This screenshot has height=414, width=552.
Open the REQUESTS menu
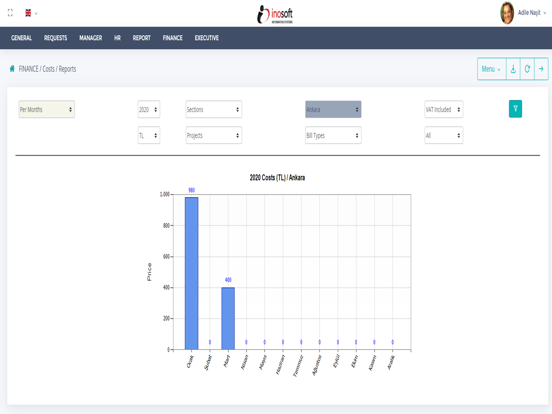(x=55, y=38)
